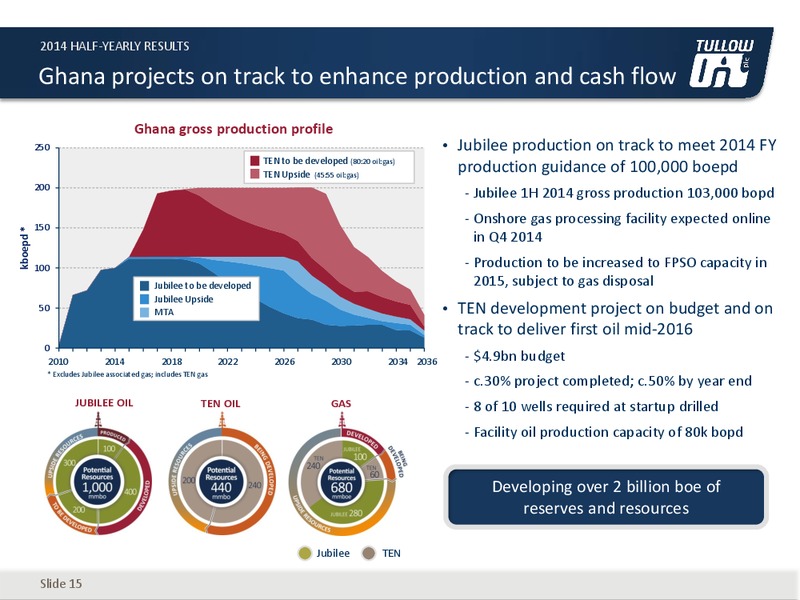
Task: Click the 400 segment in Jubilee Oil donut
Action: 130,492
